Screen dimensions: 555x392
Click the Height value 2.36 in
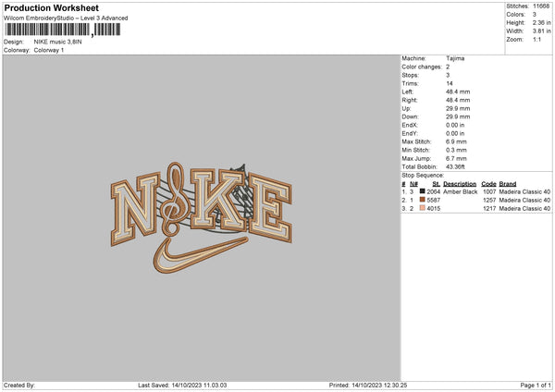click(x=541, y=22)
